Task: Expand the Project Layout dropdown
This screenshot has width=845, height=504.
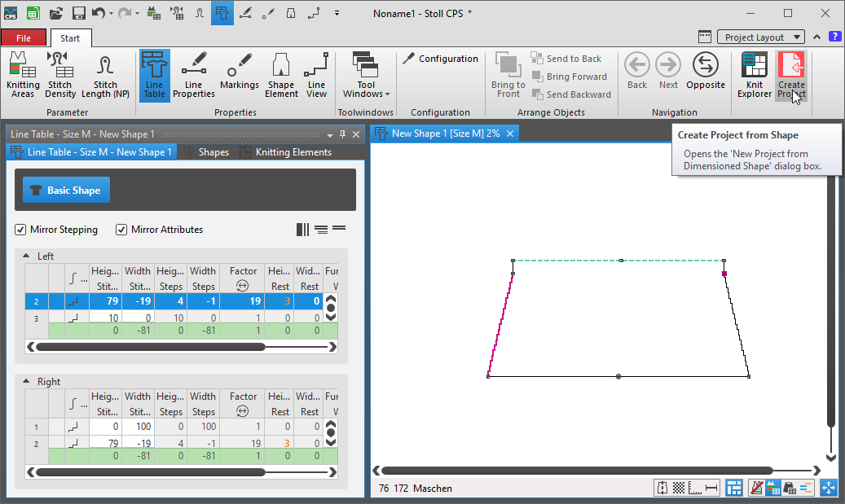Action: pos(761,37)
